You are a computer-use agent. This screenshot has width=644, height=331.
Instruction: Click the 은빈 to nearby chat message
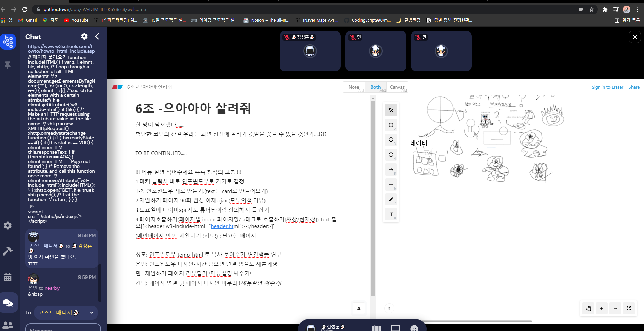pyautogui.click(x=62, y=285)
